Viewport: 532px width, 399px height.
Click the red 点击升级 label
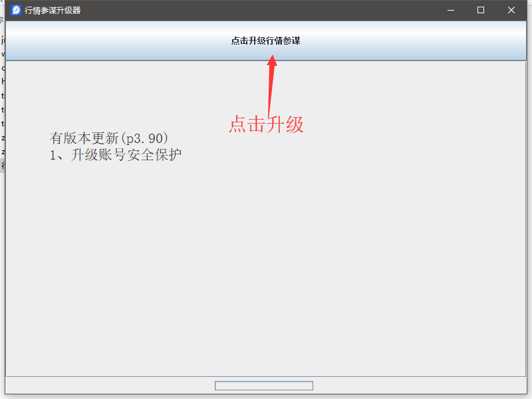click(x=267, y=124)
